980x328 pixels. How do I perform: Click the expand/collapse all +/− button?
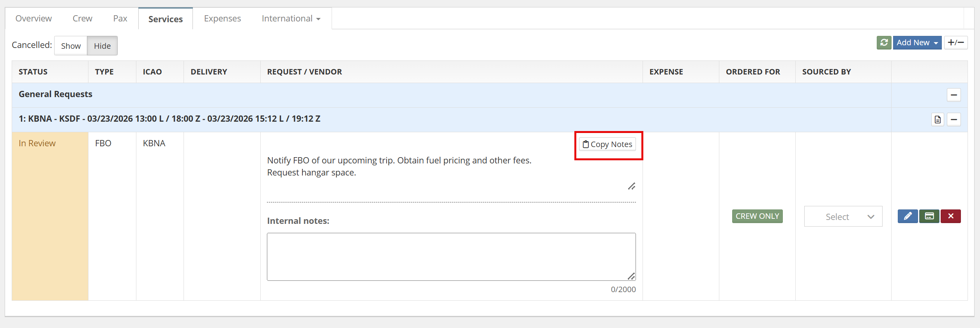[955, 43]
